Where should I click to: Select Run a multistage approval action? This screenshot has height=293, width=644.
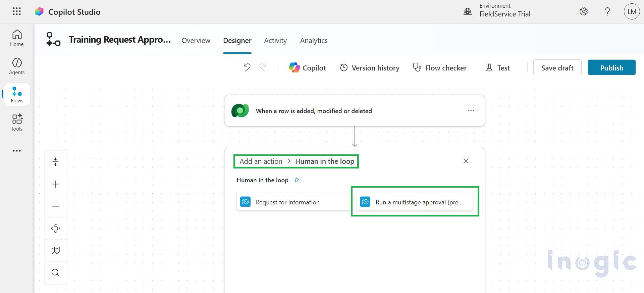[x=414, y=202]
